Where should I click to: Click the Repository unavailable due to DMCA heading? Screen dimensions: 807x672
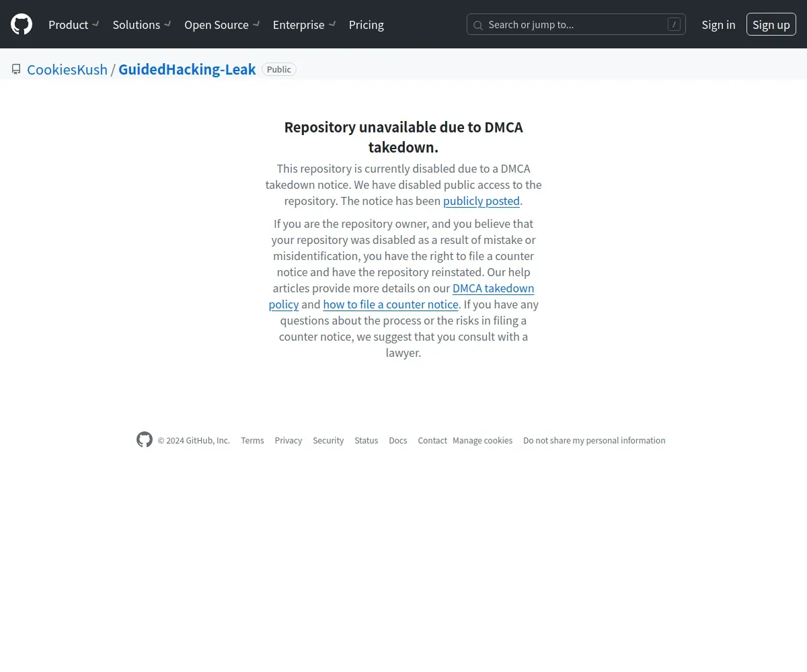click(403, 137)
